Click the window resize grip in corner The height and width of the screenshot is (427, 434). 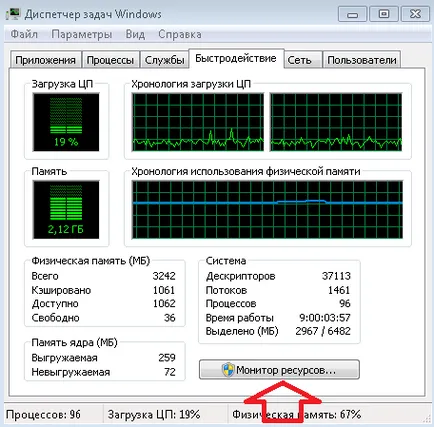point(426,419)
